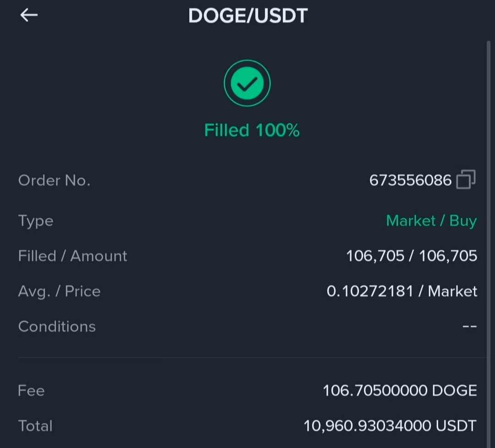Tap the DOGE/USDT page title
Image resolution: width=495 pixels, height=448 pixels.
247,16
